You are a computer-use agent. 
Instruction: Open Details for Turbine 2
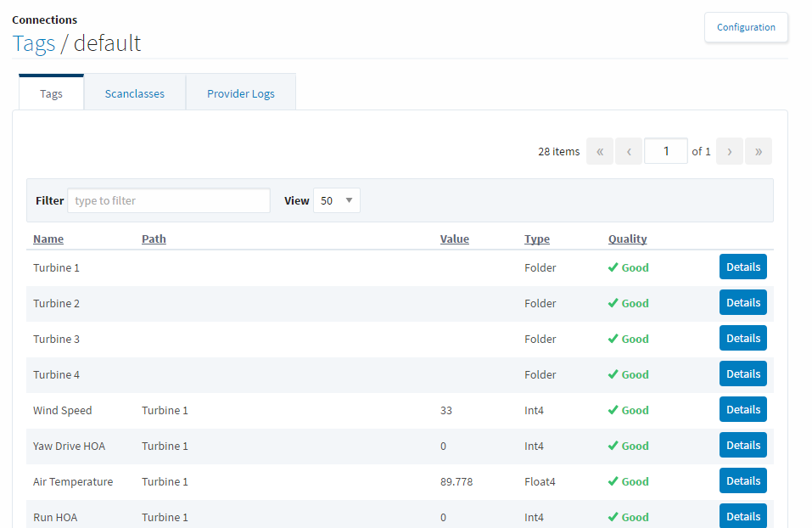click(742, 303)
